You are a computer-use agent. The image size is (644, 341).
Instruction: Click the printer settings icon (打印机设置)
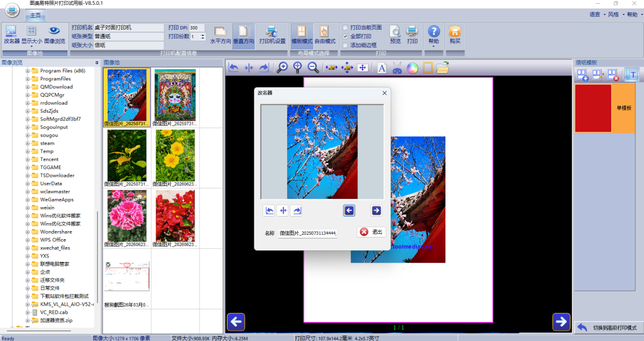272,35
